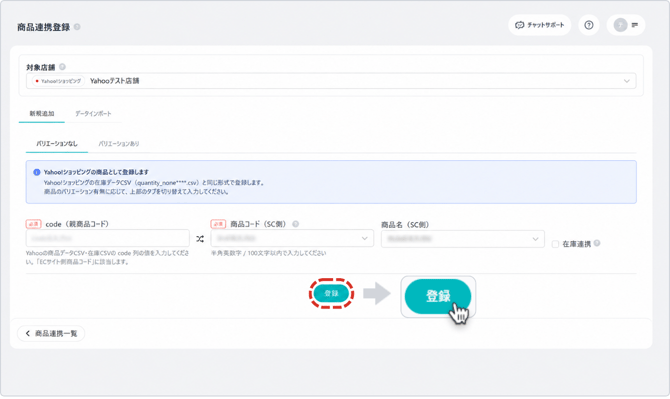Open the user account avatar menu
The width and height of the screenshot is (670, 399).
[626, 25]
